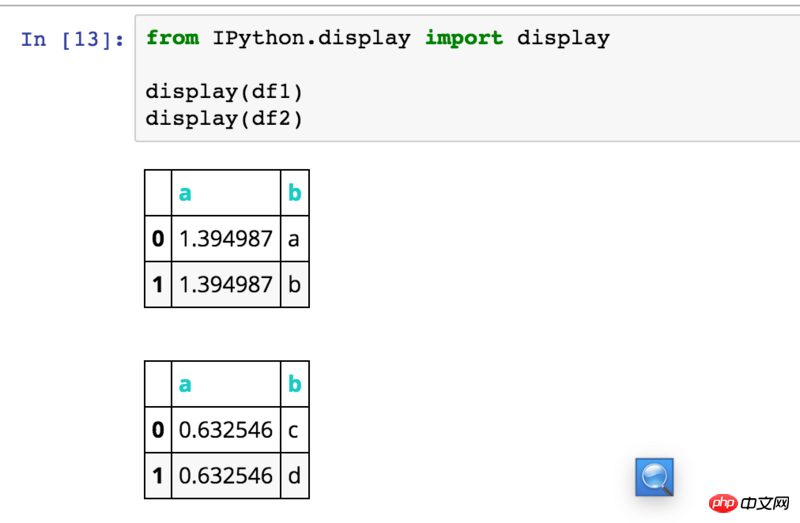Click the IPython.display import line in code cell
The height and width of the screenshot is (523, 800).
click(377, 38)
